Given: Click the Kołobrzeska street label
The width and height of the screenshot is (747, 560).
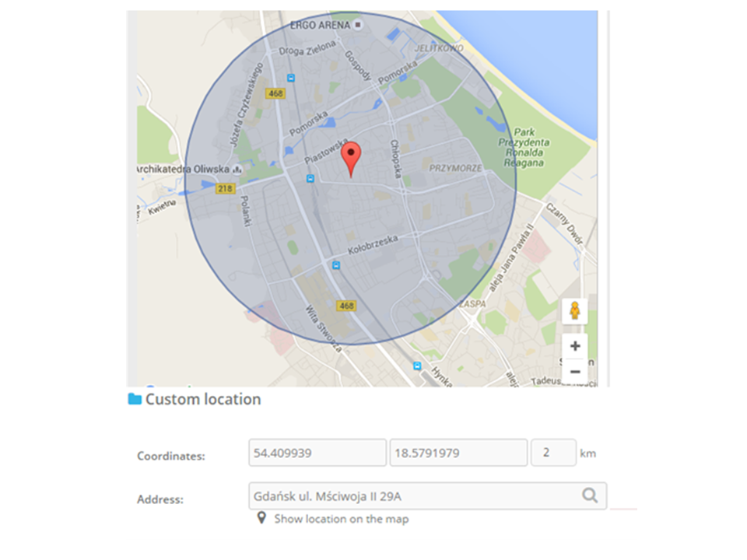Looking at the screenshot, I should coord(373,244).
